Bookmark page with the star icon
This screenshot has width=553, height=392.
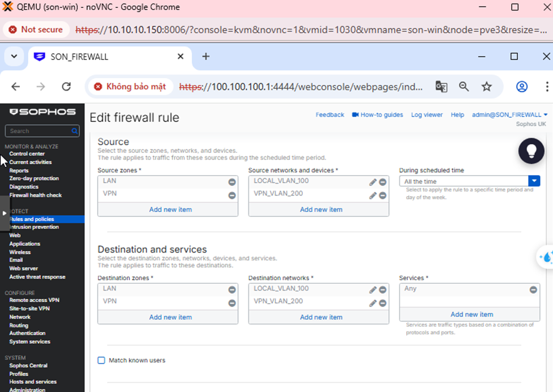pyautogui.click(x=487, y=87)
